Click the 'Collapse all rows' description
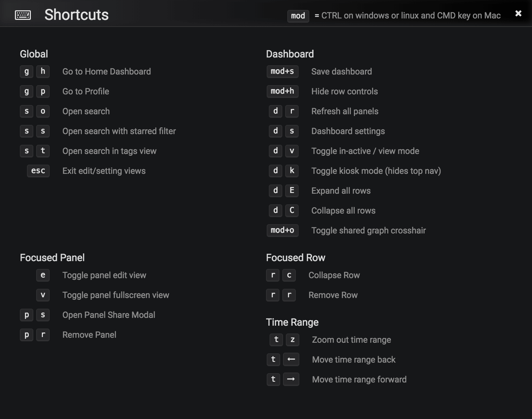This screenshot has height=419, width=532. coord(343,211)
